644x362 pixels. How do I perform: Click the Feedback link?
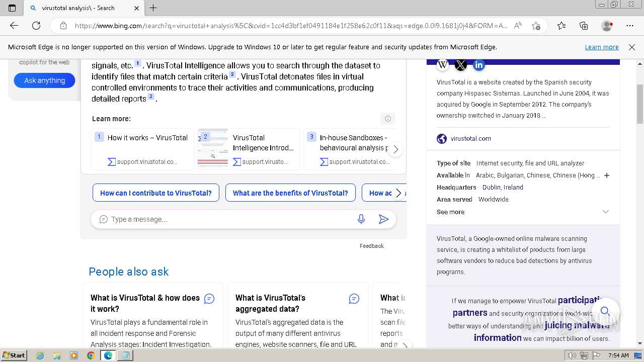tap(372, 246)
